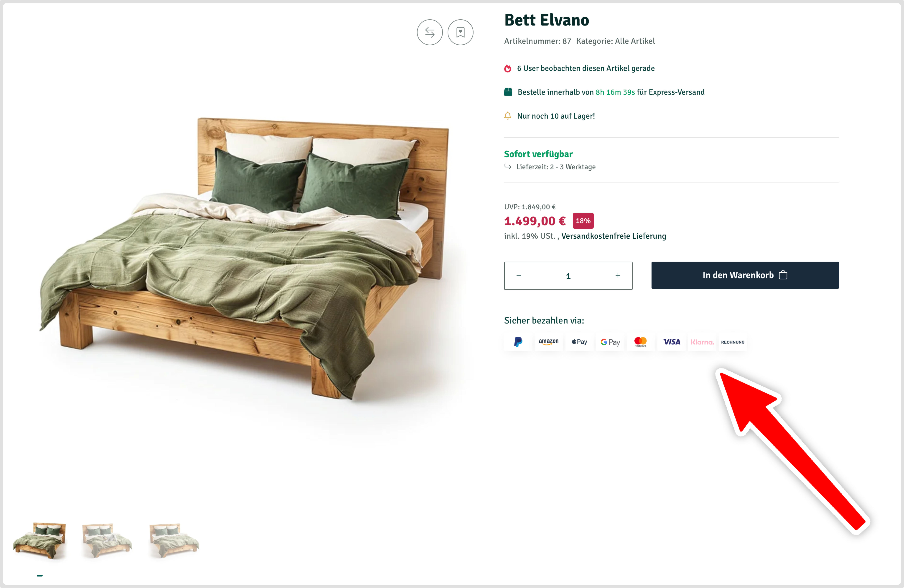Select the second bed thumbnail
The height and width of the screenshot is (588, 904).
[x=107, y=541]
